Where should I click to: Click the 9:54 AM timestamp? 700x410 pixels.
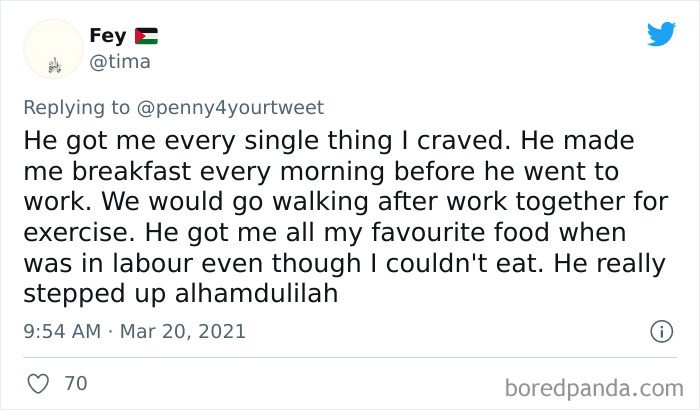click(x=63, y=331)
